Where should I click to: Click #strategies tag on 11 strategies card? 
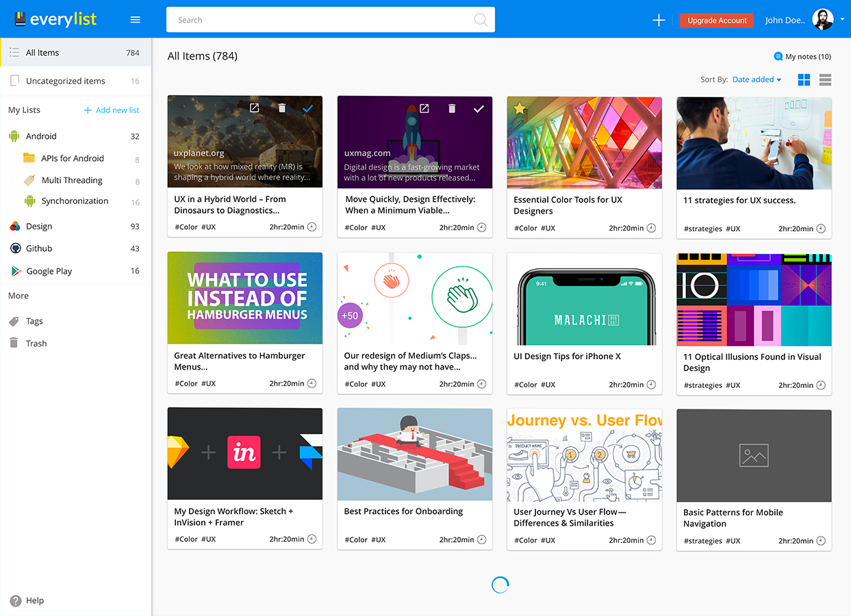coord(702,229)
